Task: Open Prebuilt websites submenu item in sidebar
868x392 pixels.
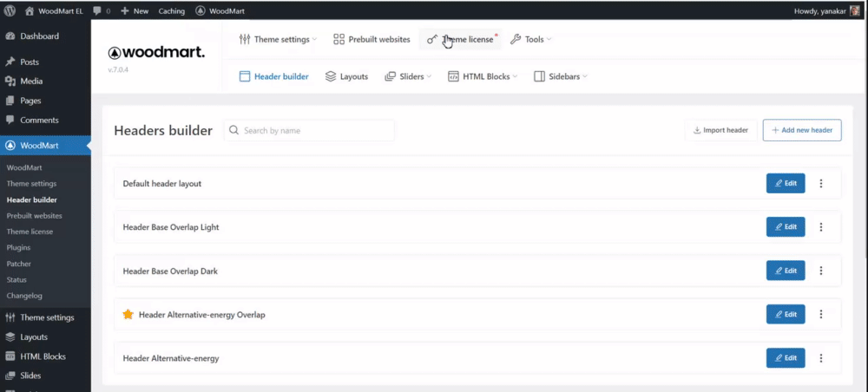Action: point(35,216)
